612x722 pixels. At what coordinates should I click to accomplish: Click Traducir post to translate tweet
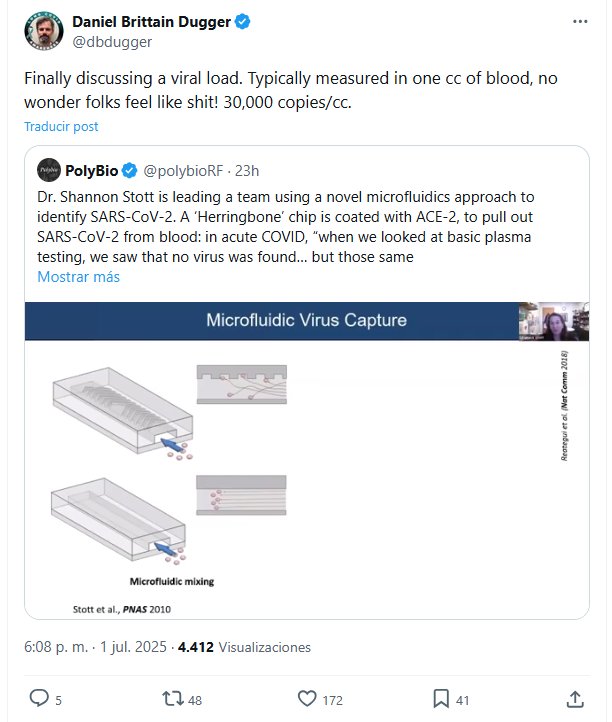point(62,127)
